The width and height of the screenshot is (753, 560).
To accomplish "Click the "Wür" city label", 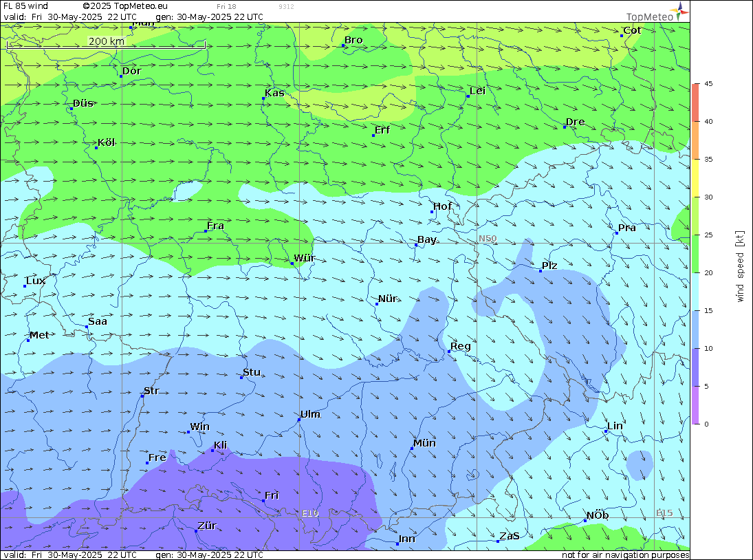I will click(305, 258).
